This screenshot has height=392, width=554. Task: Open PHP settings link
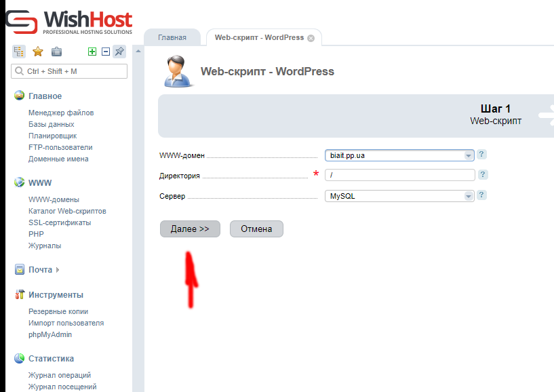point(36,234)
